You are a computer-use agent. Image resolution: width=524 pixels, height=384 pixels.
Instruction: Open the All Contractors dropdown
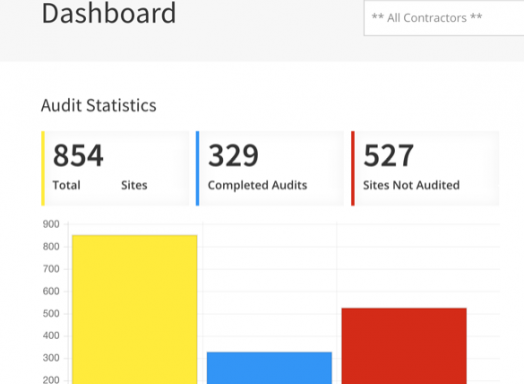point(444,18)
